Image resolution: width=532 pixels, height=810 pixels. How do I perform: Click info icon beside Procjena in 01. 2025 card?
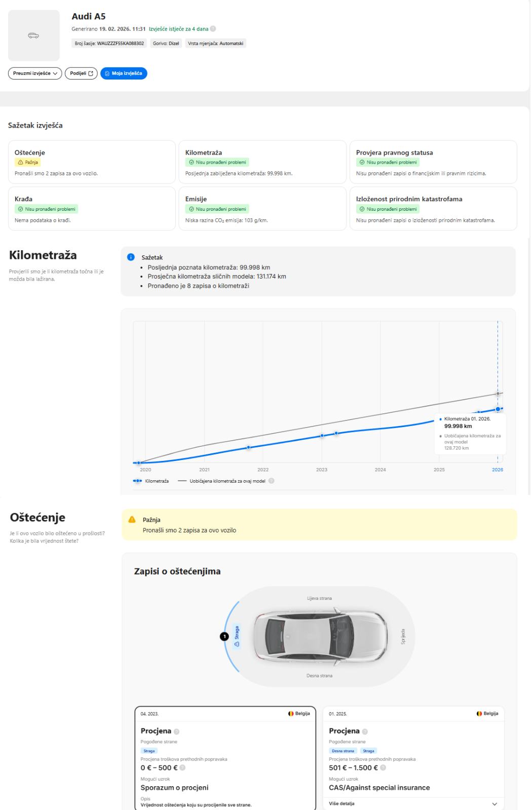tap(365, 731)
